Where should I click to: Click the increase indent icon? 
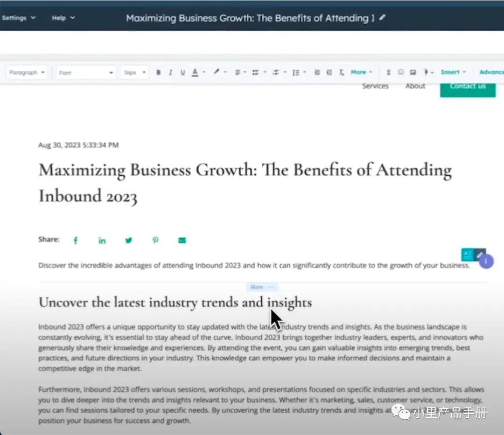329,73
